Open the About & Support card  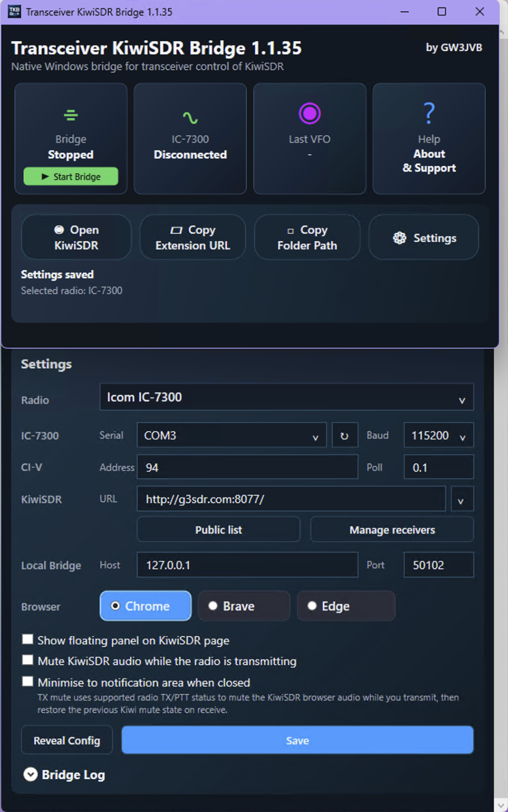coord(429,139)
